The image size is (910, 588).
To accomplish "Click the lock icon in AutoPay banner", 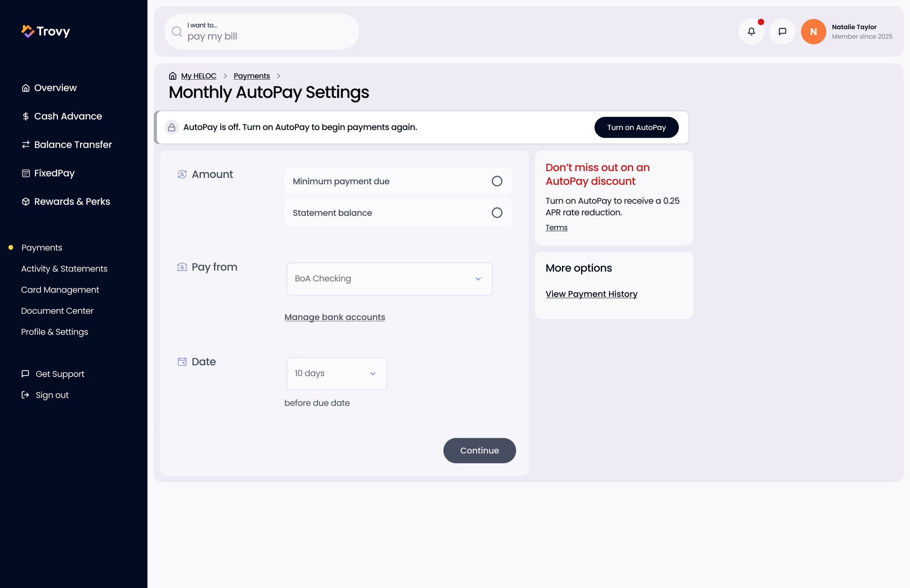I will coord(171,127).
